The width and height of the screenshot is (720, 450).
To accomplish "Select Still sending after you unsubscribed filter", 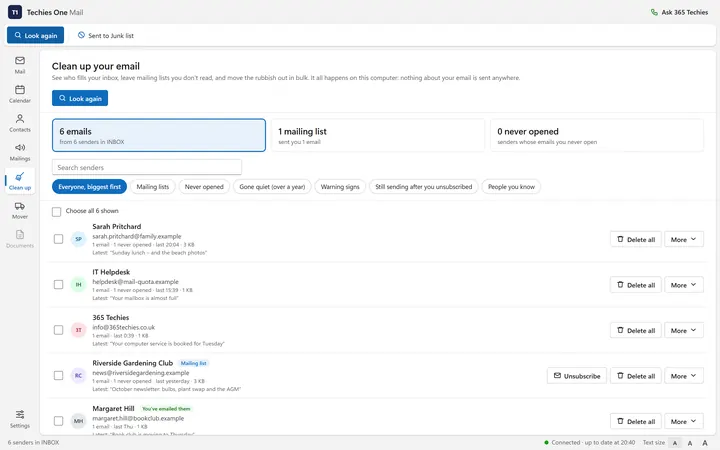I will tap(423, 187).
